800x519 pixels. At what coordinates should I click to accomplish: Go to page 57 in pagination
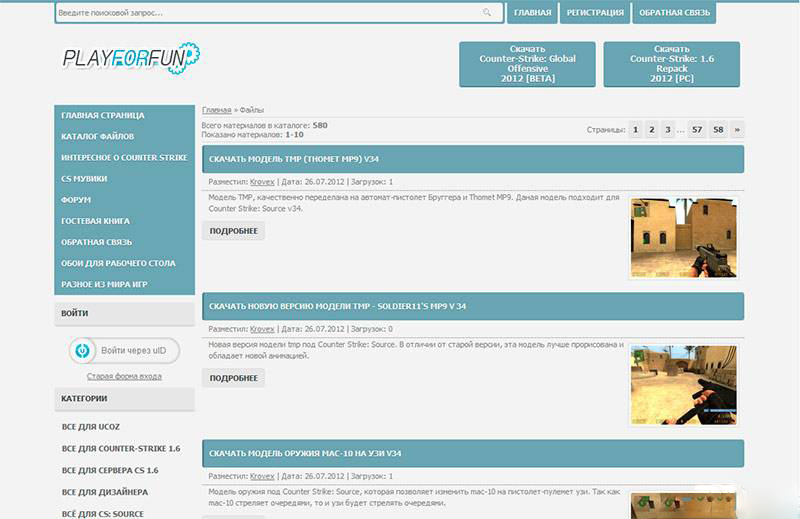coord(697,130)
